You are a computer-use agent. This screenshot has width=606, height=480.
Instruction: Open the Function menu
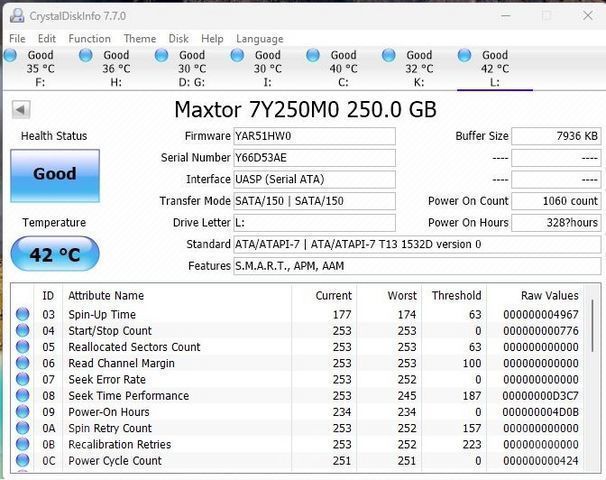[89, 39]
